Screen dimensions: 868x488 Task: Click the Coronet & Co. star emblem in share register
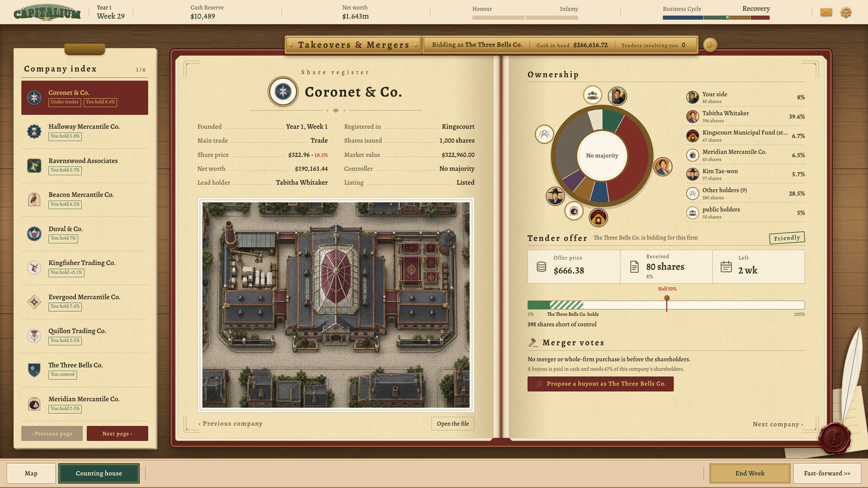(283, 92)
